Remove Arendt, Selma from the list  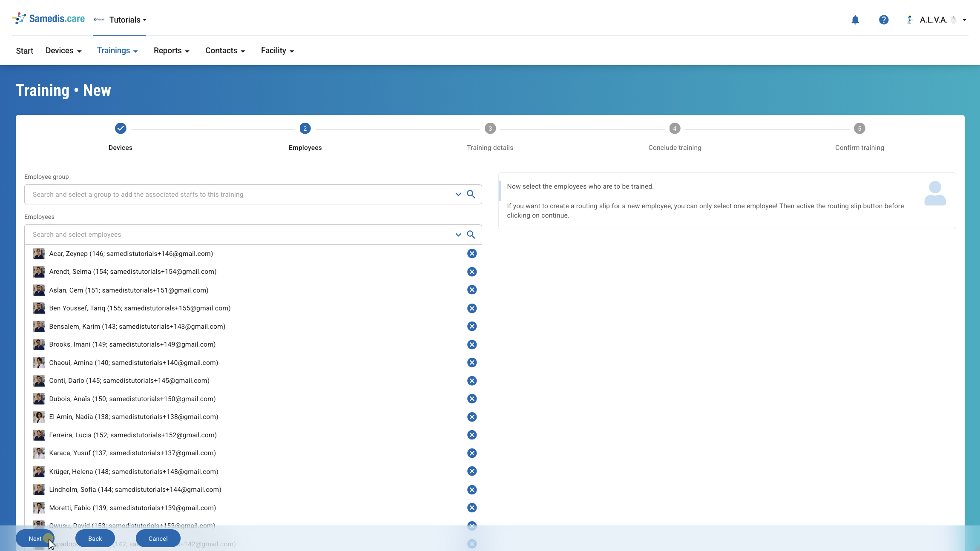pyautogui.click(x=472, y=272)
